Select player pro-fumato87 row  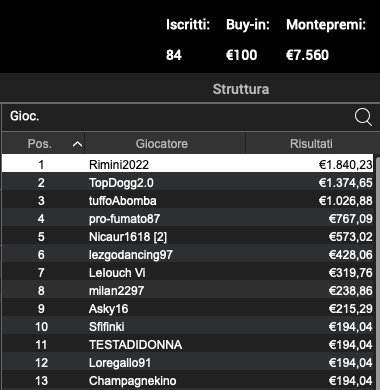pos(188,218)
